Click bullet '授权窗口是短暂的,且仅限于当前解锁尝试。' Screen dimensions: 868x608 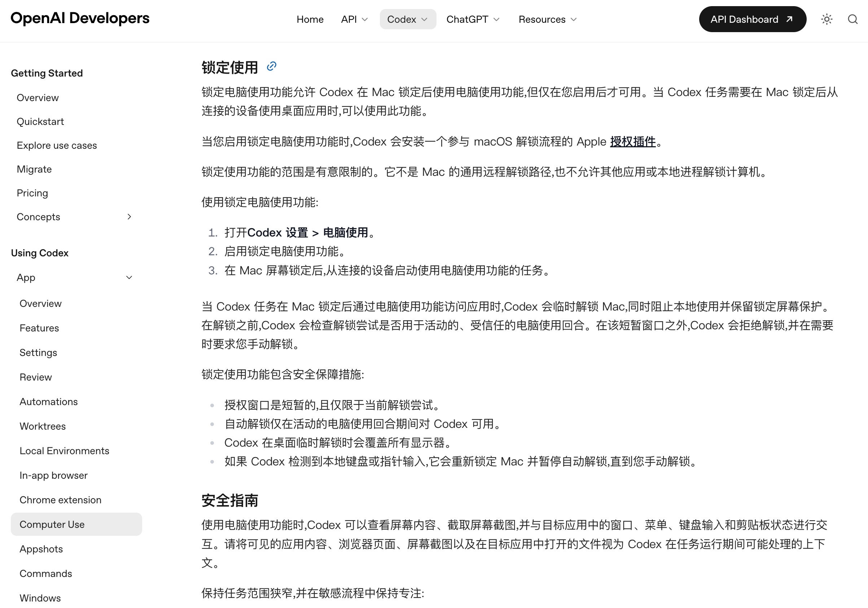pos(333,405)
